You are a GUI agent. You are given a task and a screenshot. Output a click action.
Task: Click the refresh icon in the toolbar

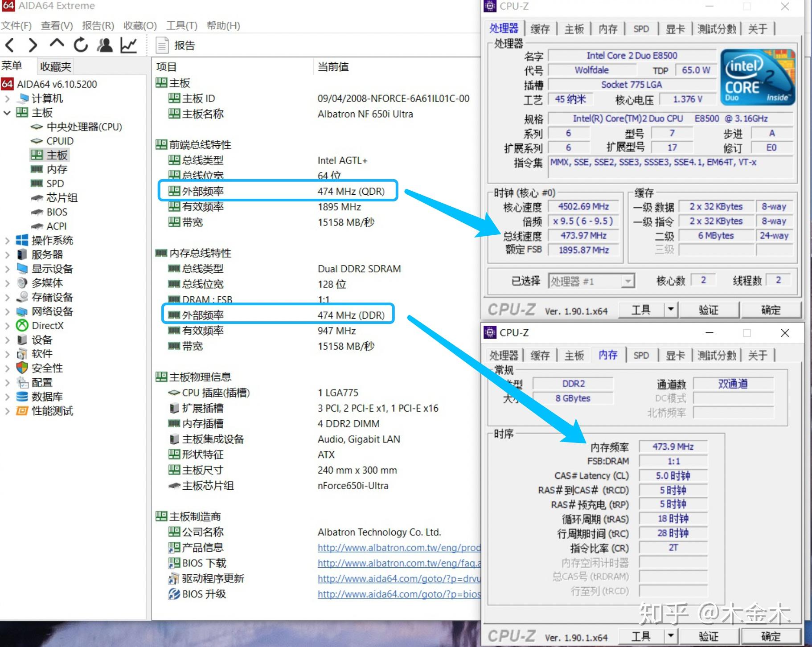[80, 45]
